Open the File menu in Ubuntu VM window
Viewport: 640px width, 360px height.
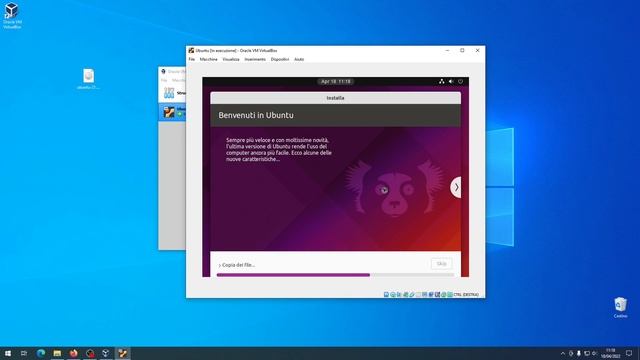(191, 59)
